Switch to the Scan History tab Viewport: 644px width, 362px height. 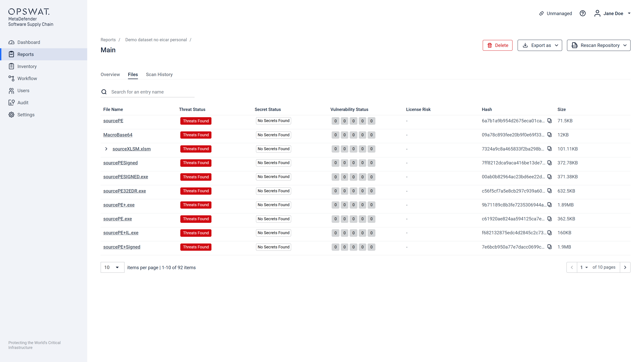point(159,74)
